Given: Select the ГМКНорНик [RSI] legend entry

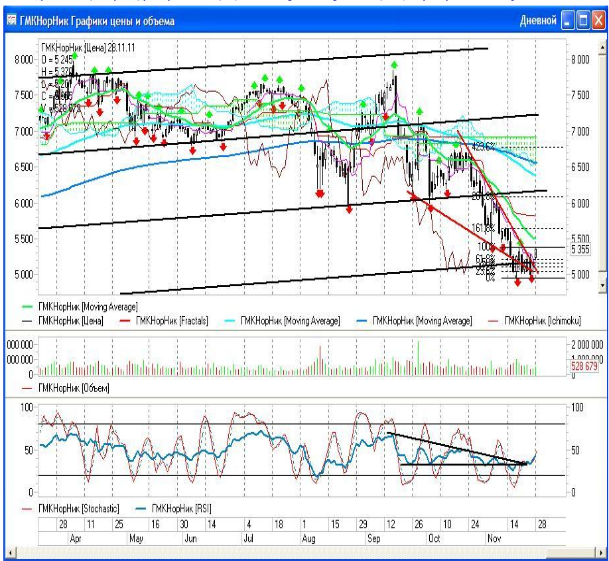Looking at the screenshot, I should (173, 509).
